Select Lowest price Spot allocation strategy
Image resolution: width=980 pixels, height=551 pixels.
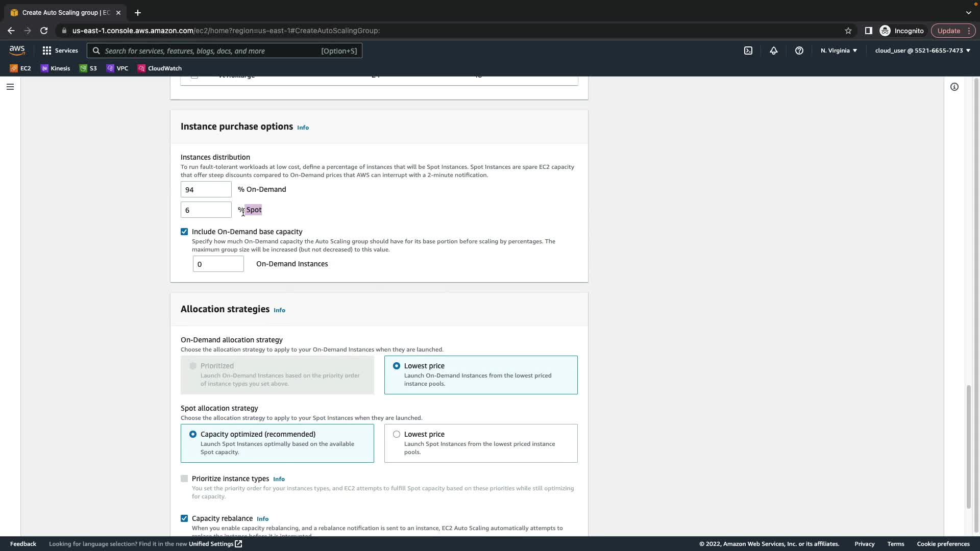tap(397, 434)
